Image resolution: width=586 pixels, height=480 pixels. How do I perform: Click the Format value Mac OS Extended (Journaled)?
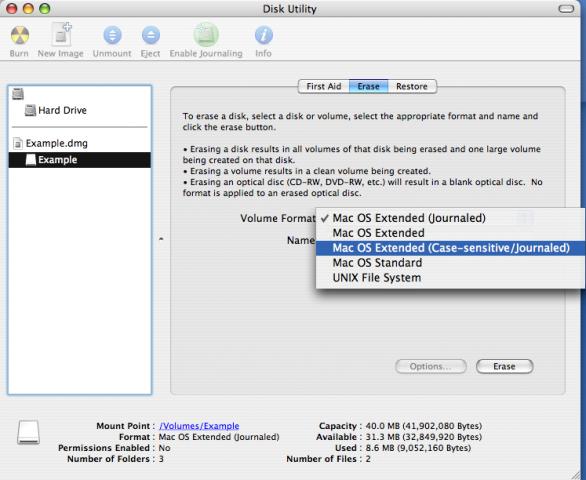click(219, 437)
